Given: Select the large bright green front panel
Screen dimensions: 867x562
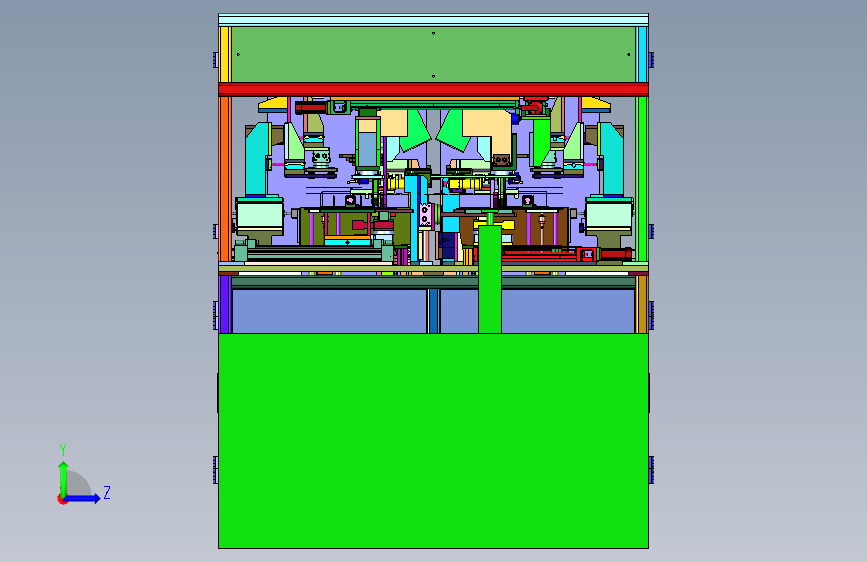Looking at the screenshot, I should 434,441.
